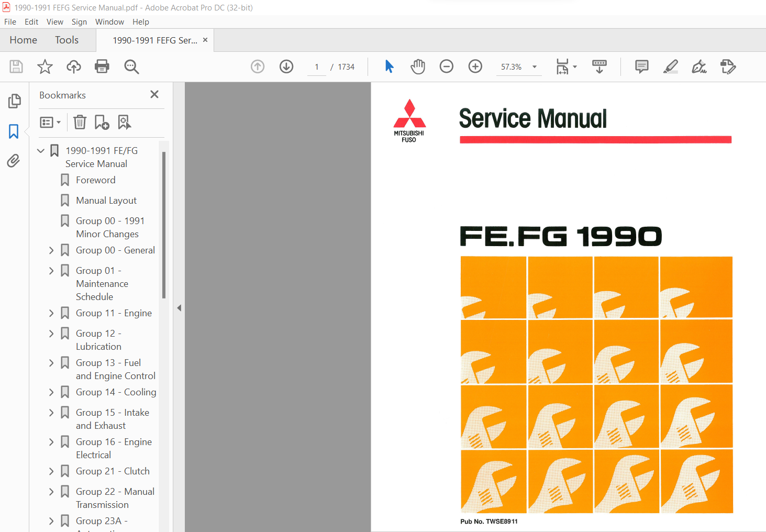Expand Group 13 - Fuel and Engine Control
Screen dimensions: 766x532
coord(51,363)
